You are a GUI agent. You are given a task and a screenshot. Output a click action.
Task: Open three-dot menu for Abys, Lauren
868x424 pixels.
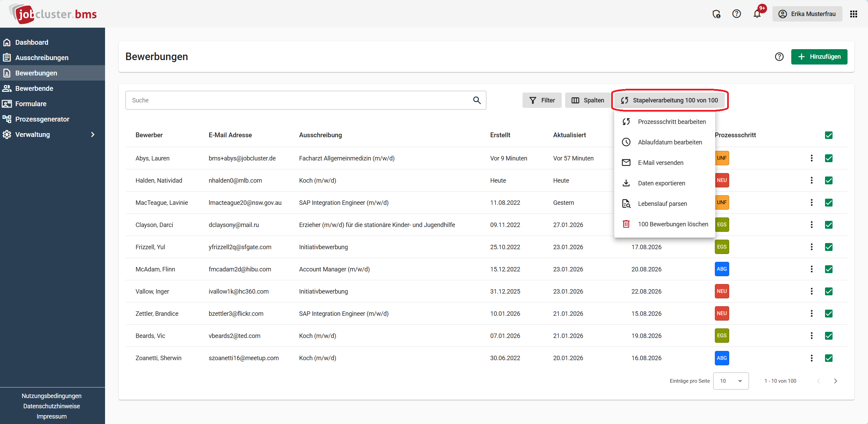coord(812,158)
